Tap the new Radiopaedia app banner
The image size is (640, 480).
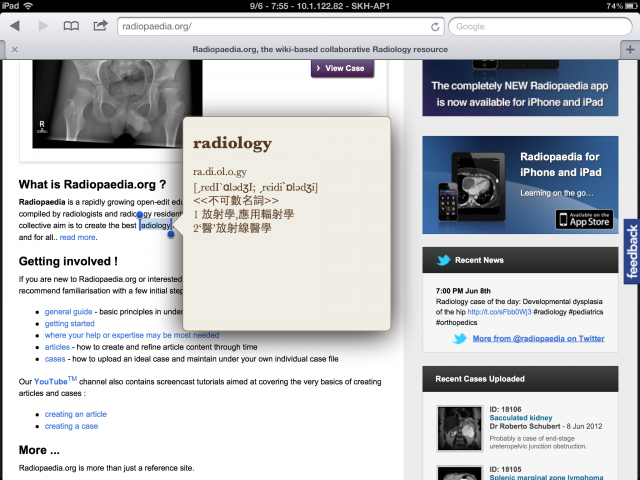tap(520, 88)
